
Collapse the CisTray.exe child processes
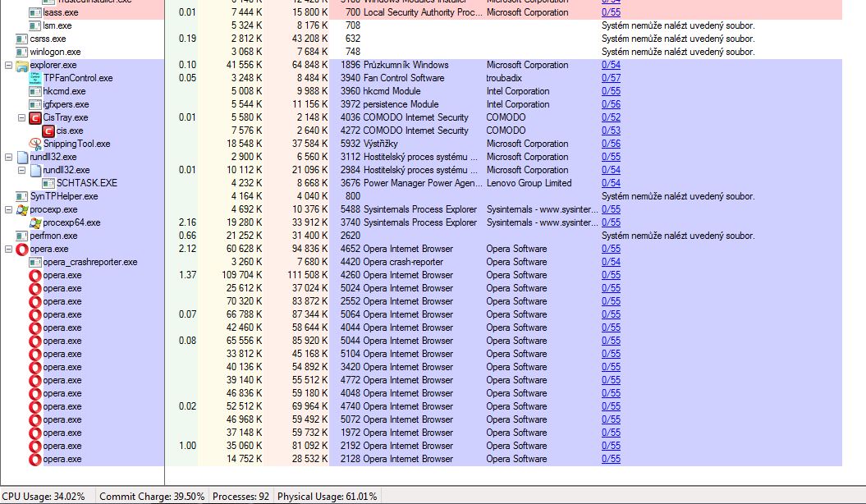click(x=21, y=117)
